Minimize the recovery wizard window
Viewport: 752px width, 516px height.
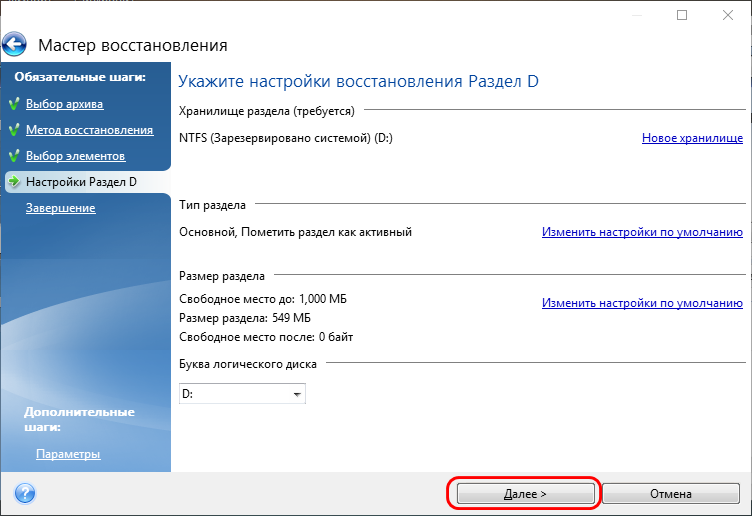tap(637, 15)
